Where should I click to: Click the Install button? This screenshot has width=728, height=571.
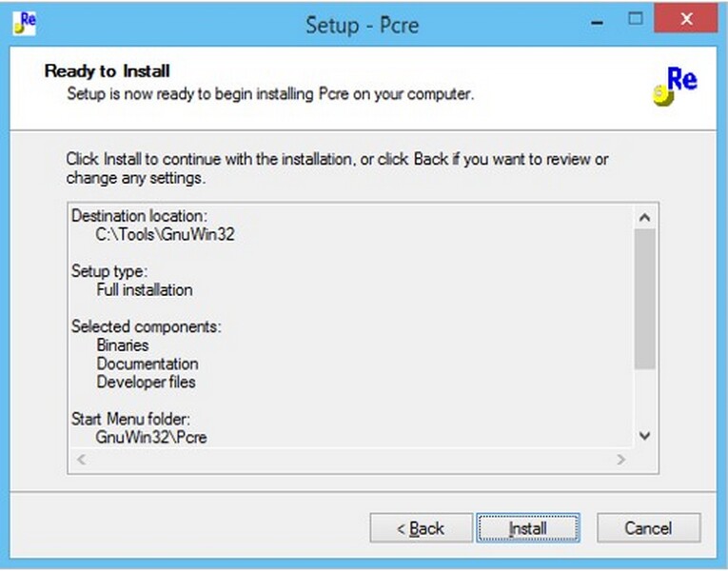528,528
